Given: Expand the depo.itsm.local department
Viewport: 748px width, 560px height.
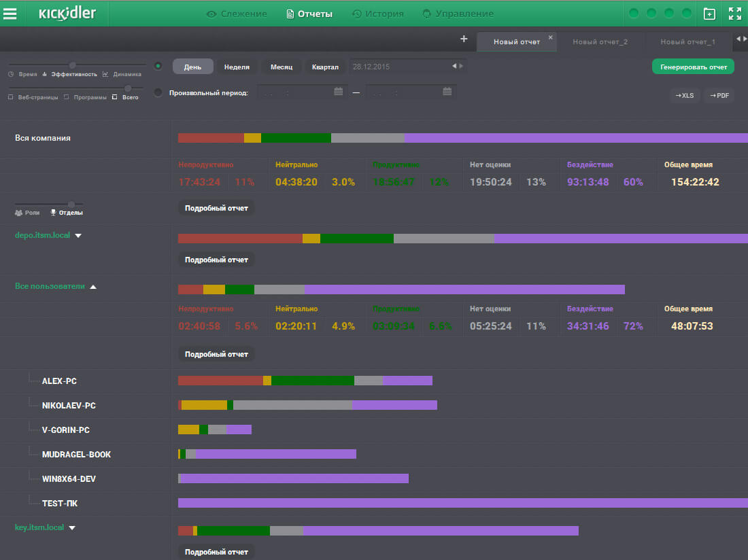Looking at the screenshot, I should point(78,236).
